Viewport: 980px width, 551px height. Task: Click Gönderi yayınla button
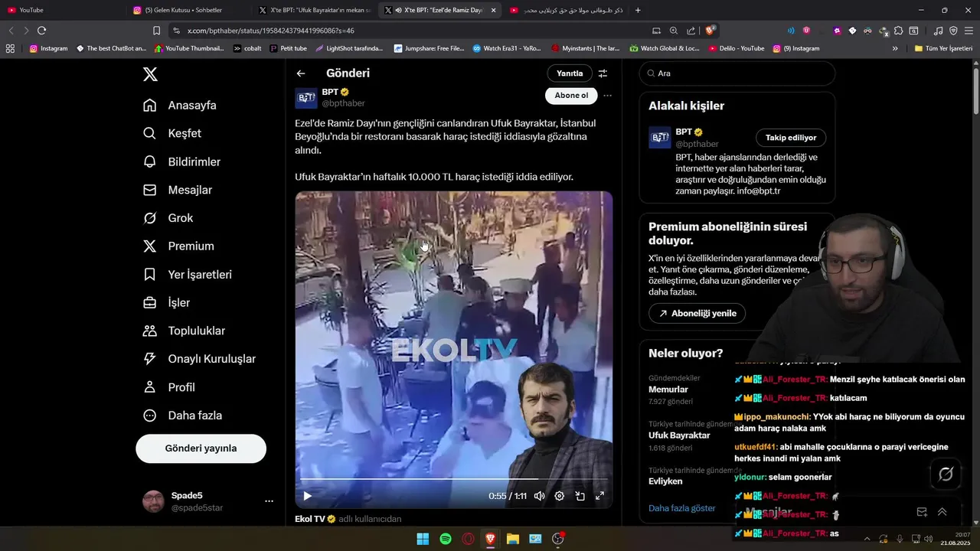[x=201, y=448]
